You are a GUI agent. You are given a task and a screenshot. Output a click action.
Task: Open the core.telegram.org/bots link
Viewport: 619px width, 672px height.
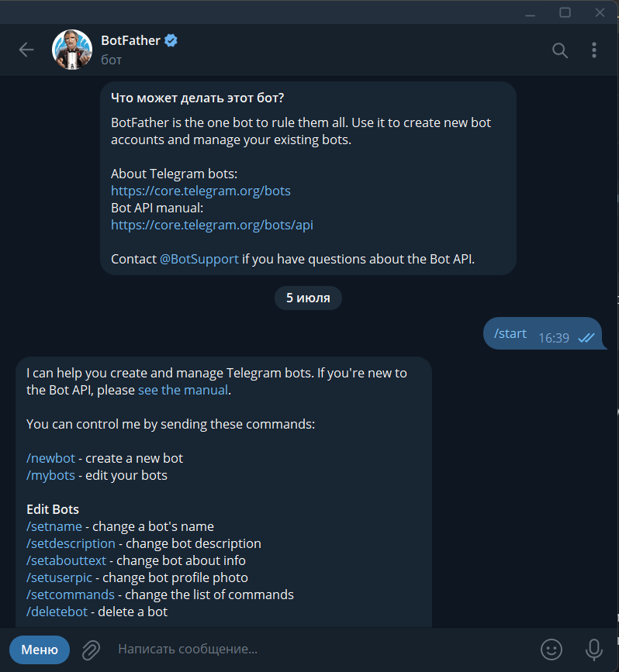[x=200, y=191]
